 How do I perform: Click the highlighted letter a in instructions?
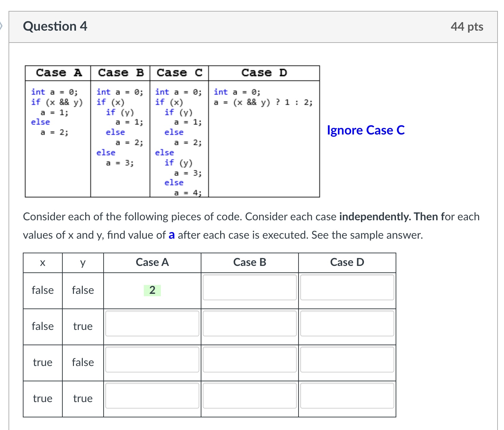[171, 235]
